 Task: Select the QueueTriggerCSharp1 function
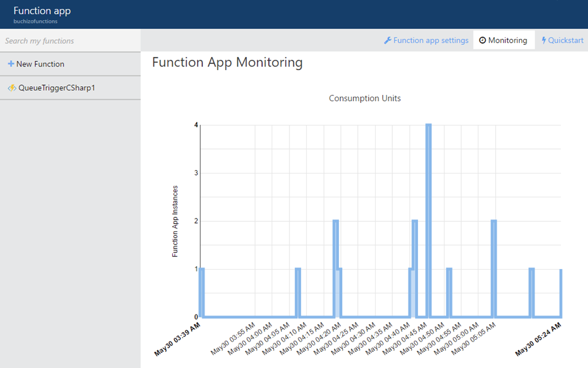pyautogui.click(x=56, y=88)
